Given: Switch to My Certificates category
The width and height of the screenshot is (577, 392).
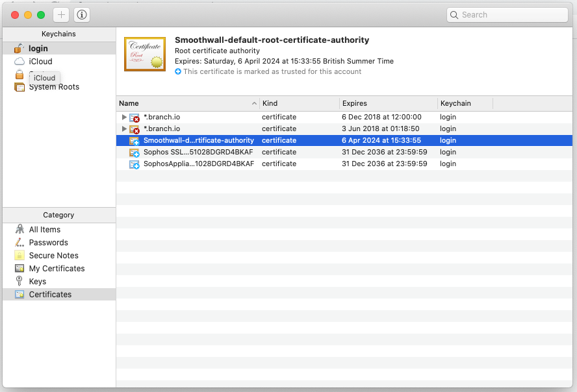Looking at the screenshot, I should coord(57,269).
